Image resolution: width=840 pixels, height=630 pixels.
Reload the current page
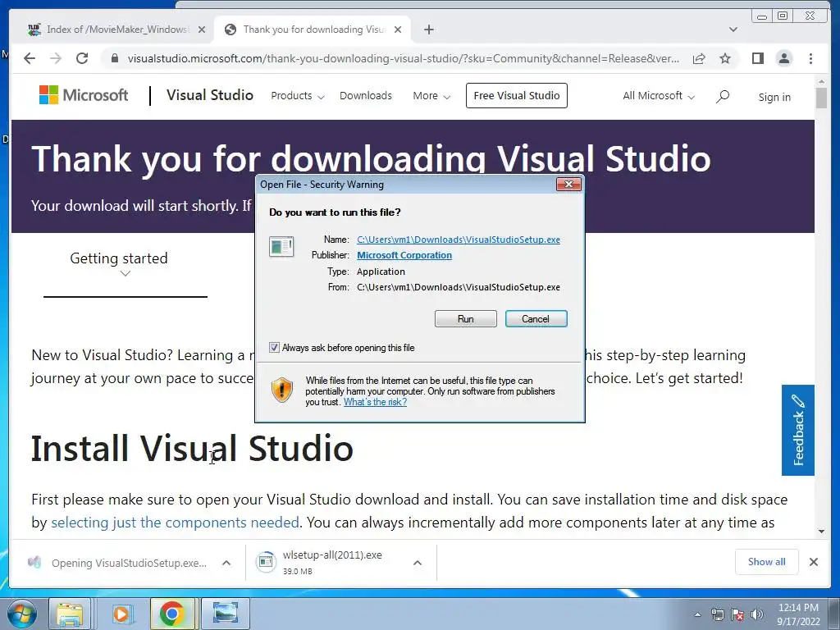[x=82, y=58]
